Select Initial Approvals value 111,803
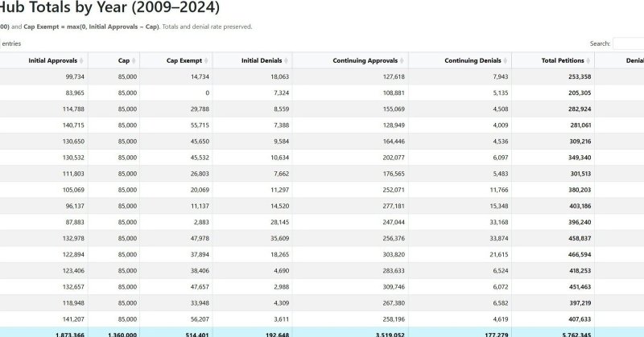This screenshot has width=644, height=337. (x=73, y=174)
